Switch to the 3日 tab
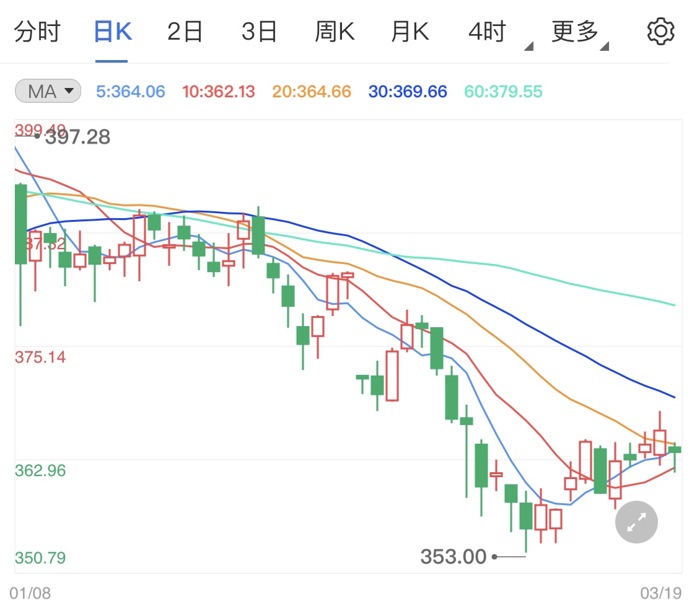The height and width of the screenshot is (616, 697). click(x=259, y=32)
